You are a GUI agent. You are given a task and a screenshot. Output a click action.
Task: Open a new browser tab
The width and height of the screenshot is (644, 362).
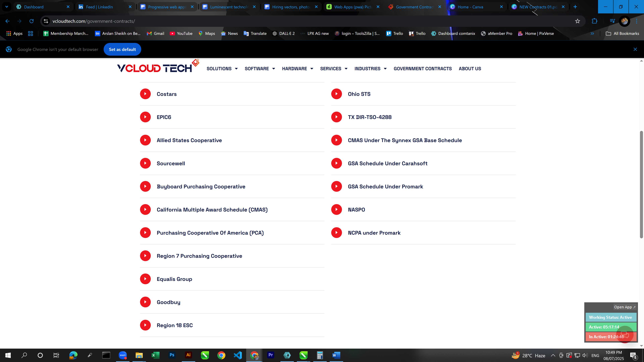[x=575, y=7]
